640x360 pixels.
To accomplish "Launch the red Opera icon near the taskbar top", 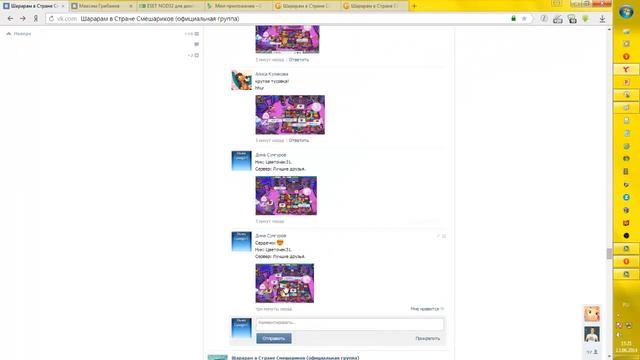I will click(x=626, y=56).
